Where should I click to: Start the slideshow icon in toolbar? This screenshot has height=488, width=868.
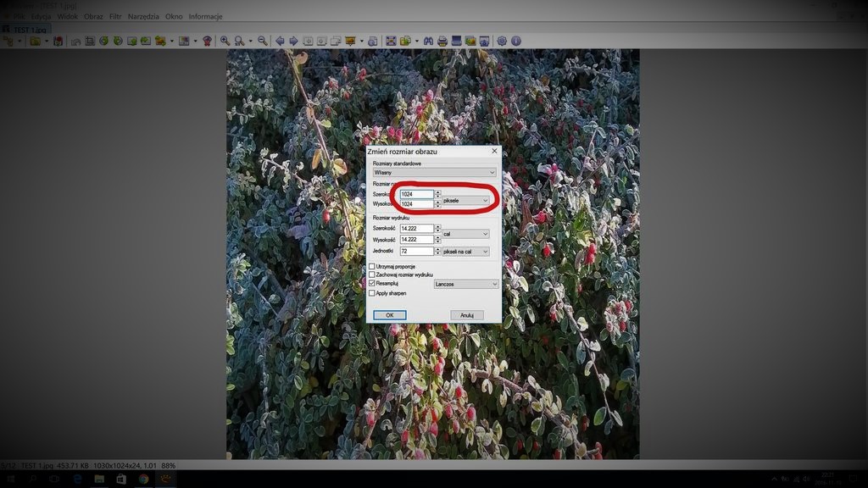(x=350, y=41)
